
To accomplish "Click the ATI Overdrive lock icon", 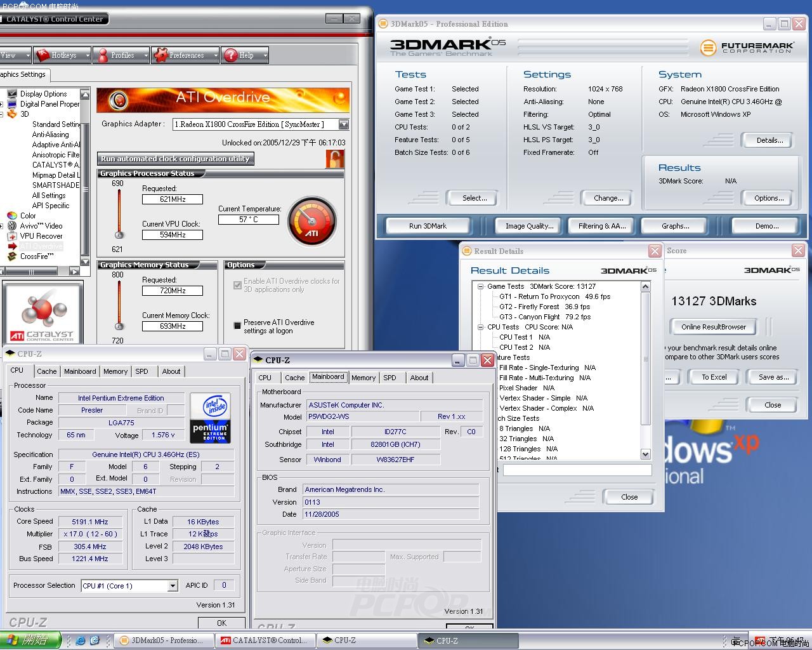I will click(x=334, y=159).
